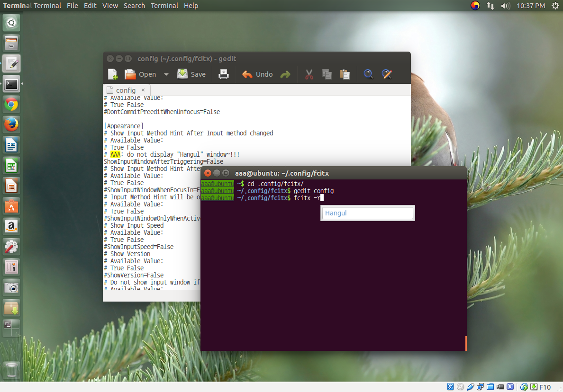Image resolution: width=563 pixels, height=392 pixels.
Task: Open the Screenshot camera launcher icon
Action: 11,287
